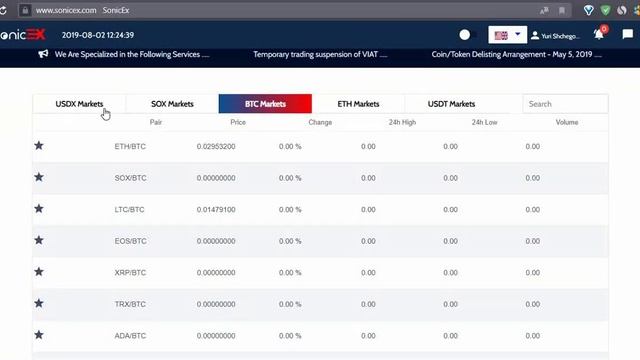Open the SOX/BTC trading pair

click(x=130, y=178)
